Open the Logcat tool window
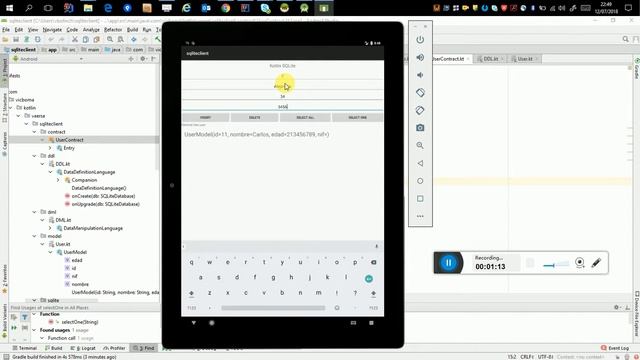This screenshot has width=640, height=360. click(83, 348)
